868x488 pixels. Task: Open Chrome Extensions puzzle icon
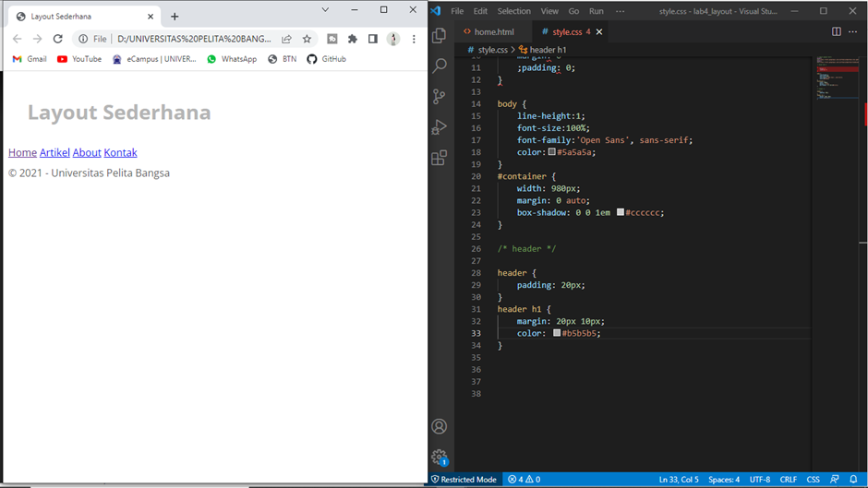[x=352, y=39]
